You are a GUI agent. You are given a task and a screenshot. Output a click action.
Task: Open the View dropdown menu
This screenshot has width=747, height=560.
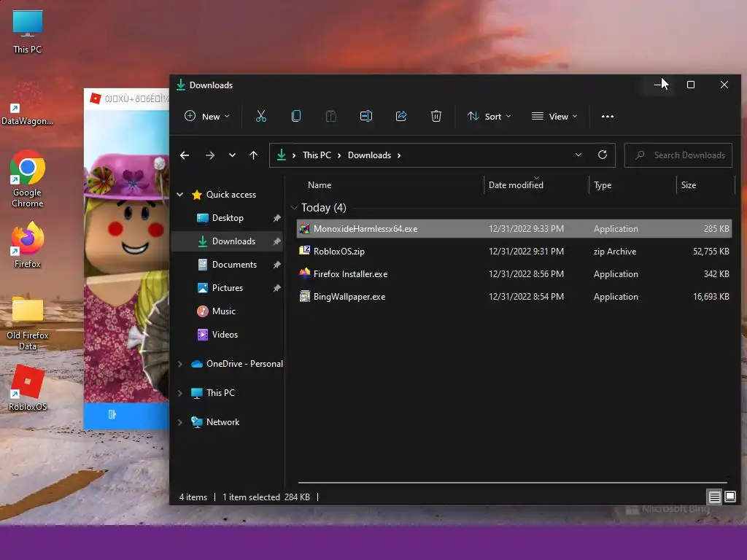coord(554,116)
